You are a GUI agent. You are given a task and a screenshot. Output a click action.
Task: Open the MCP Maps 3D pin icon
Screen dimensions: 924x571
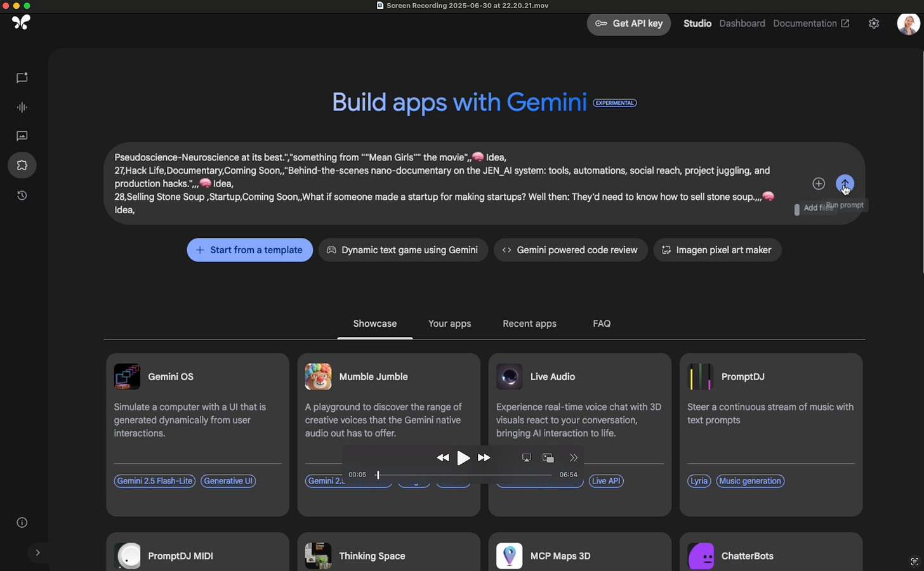[x=509, y=556]
